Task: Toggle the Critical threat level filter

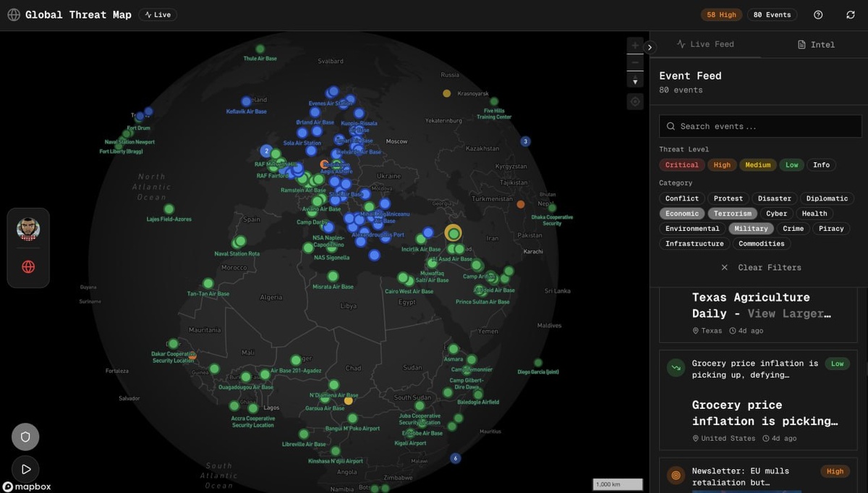Action: (x=681, y=165)
